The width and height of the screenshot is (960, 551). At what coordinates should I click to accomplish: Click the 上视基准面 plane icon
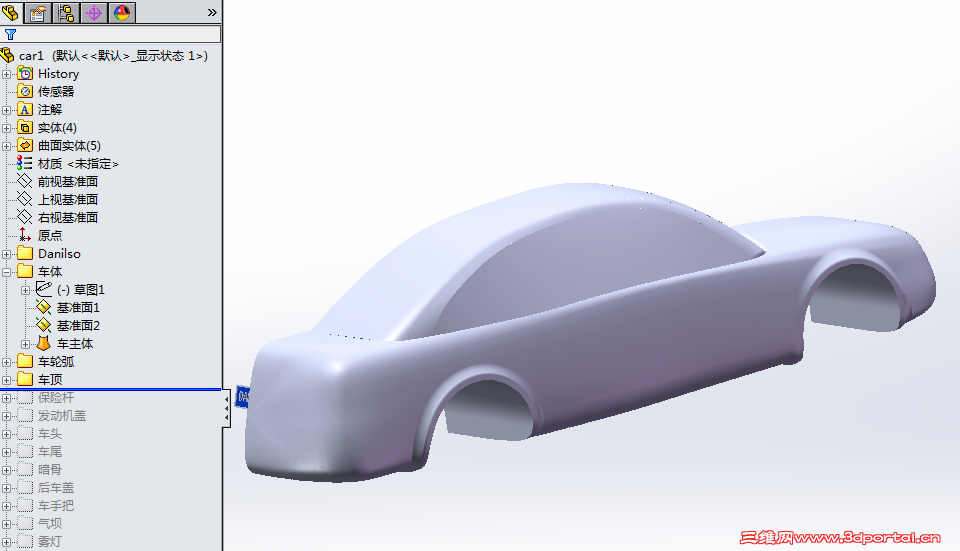coord(25,199)
